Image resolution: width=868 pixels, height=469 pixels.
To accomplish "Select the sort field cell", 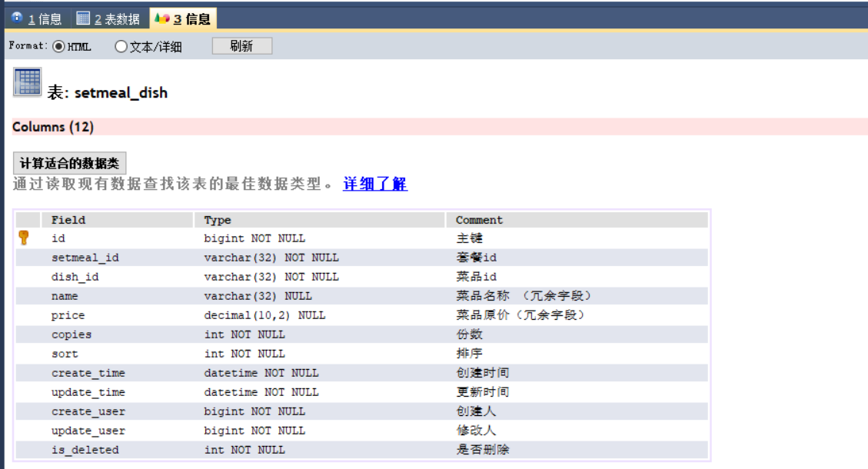I will [x=118, y=353].
